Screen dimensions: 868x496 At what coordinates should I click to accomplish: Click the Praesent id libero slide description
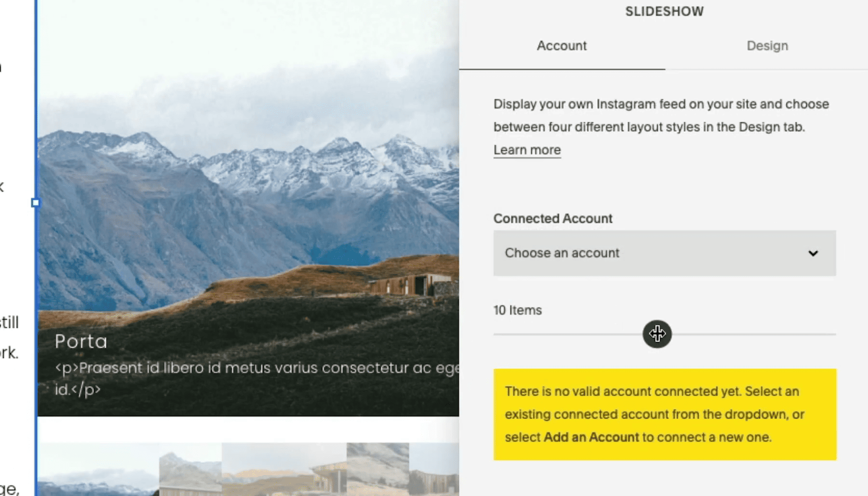tap(257, 378)
